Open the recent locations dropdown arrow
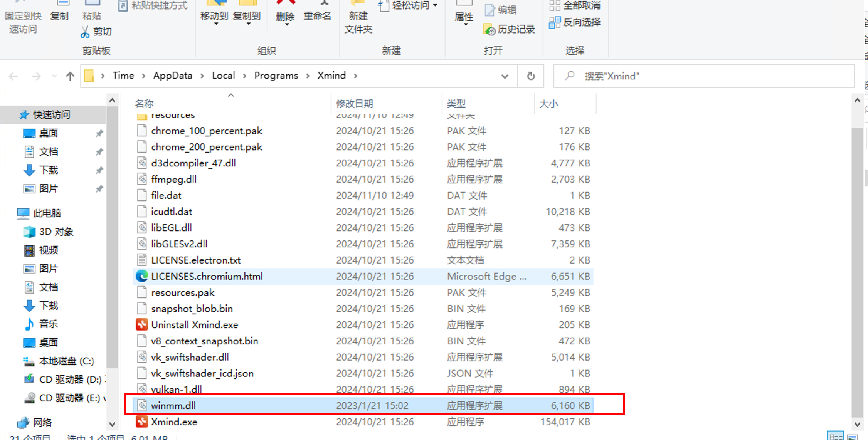The width and height of the screenshot is (868, 440). tap(54, 76)
